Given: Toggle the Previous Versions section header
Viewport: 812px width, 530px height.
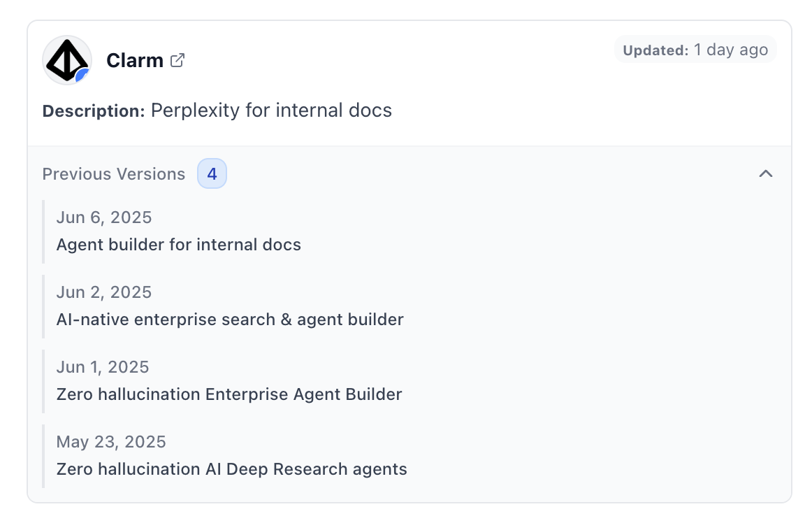Looking at the screenshot, I should (409, 173).
